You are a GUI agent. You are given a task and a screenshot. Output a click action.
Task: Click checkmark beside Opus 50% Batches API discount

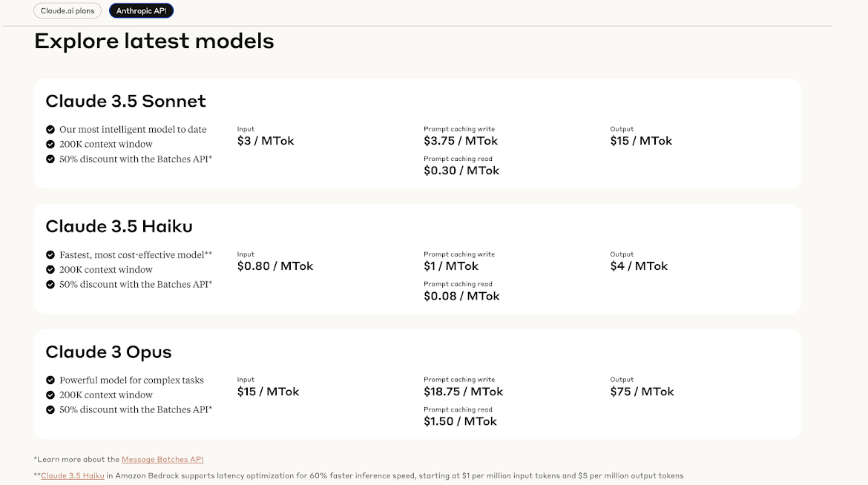(50, 409)
